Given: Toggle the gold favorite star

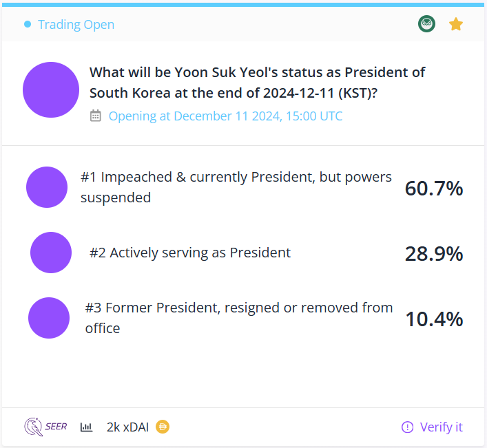Looking at the screenshot, I should 455,24.
